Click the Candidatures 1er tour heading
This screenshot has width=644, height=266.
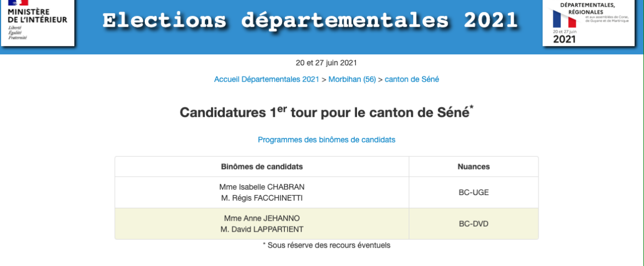326,112
